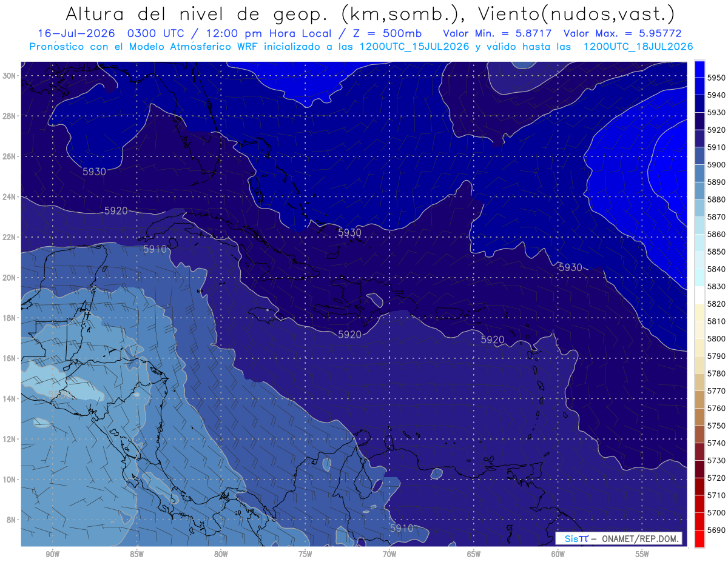Click the colorbar label '5950'
The width and height of the screenshot is (728, 562).
tap(716, 78)
